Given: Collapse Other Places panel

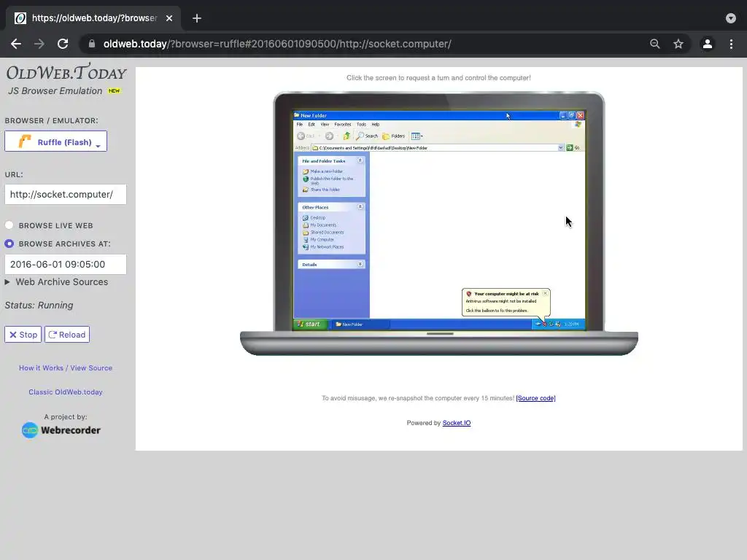Looking at the screenshot, I should click(x=360, y=206).
